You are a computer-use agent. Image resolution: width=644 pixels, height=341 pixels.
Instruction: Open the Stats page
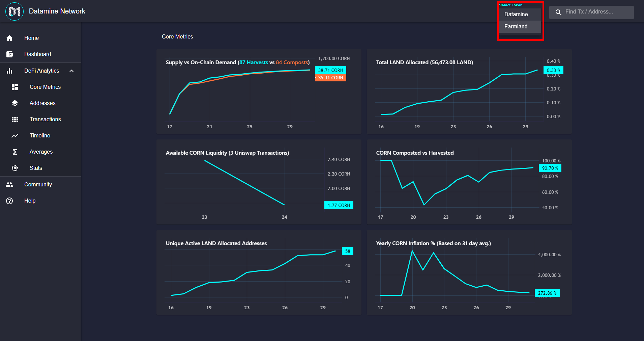point(40,168)
